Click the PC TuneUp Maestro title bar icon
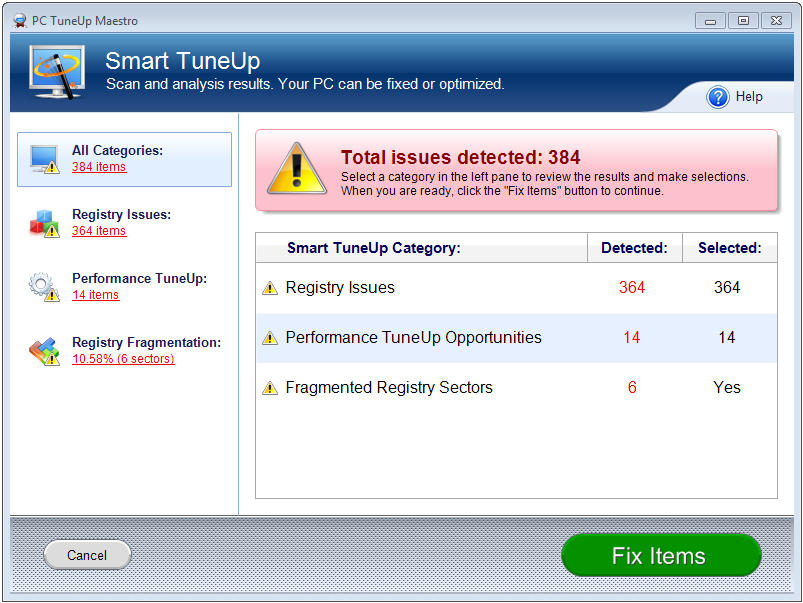Image resolution: width=803 pixels, height=603 pixels. pyautogui.click(x=20, y=20)
